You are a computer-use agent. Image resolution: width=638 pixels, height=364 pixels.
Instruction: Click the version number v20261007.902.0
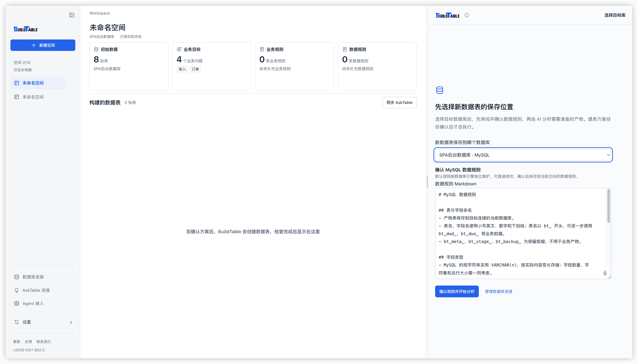click(x=29, y=350)
